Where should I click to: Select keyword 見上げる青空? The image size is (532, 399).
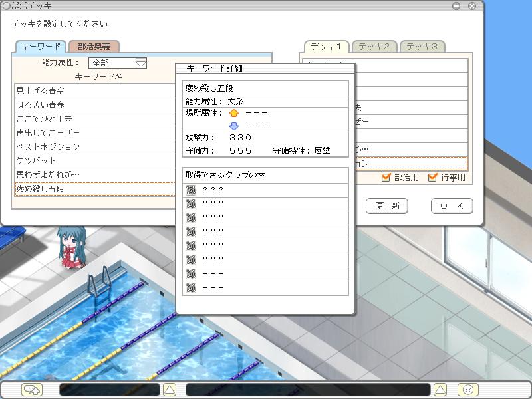tap(95, 91)
